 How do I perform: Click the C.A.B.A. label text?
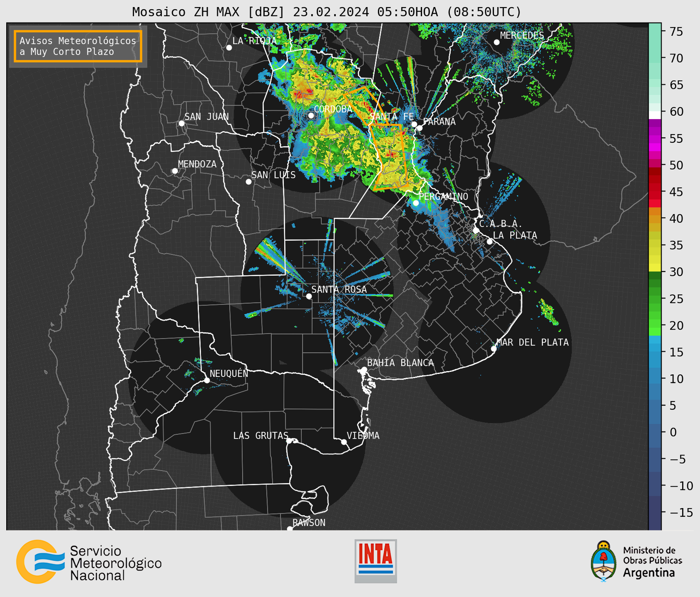501,224
